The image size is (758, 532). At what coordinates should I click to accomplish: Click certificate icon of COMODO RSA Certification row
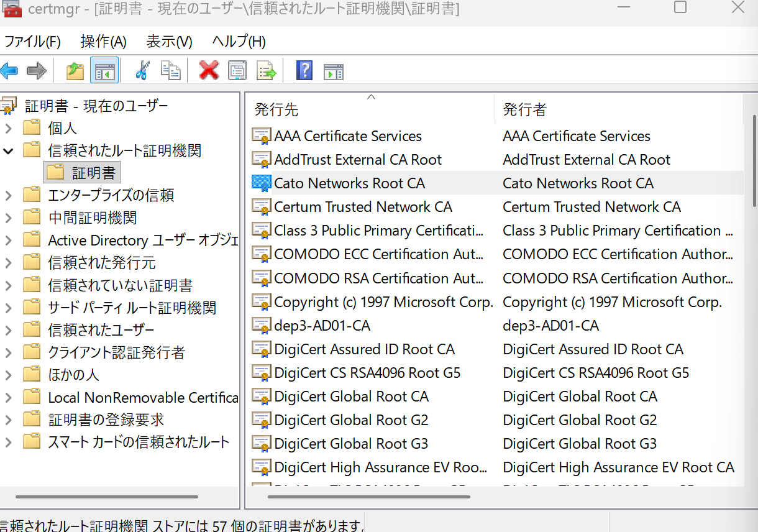point(262,278)
